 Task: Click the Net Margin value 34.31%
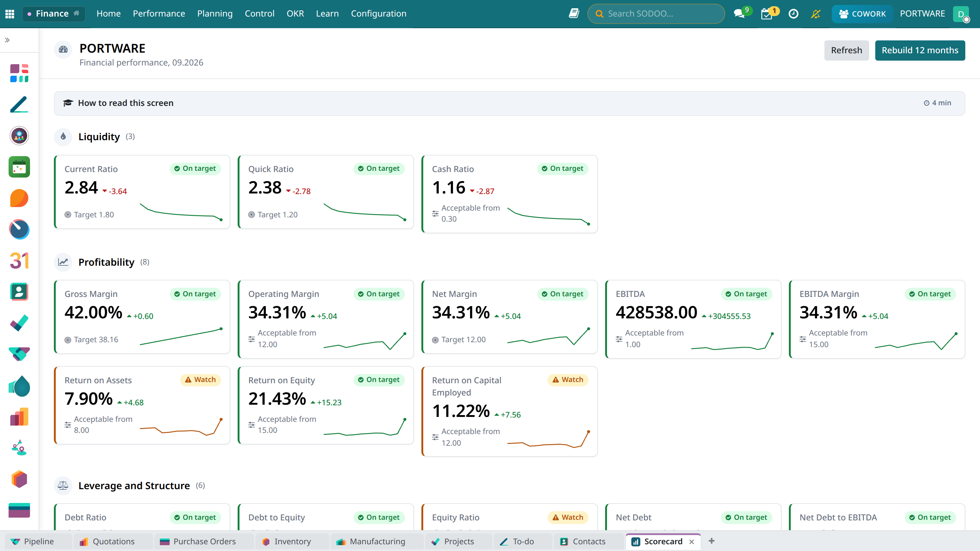pyautogui.click(x=461, y=313)
